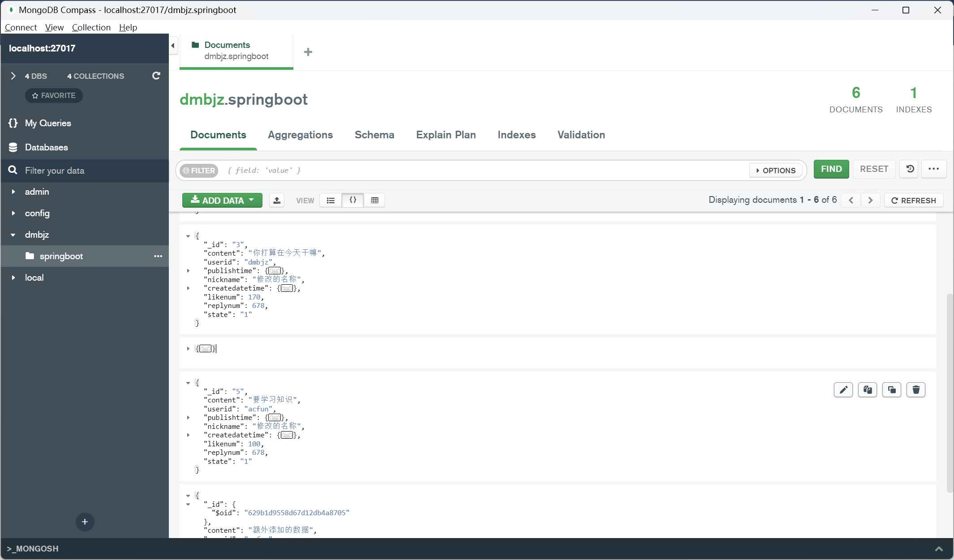This screenshot has height=560, width=954.
Task: Click the export collection upload icon
Action: [x=277, y=201]
